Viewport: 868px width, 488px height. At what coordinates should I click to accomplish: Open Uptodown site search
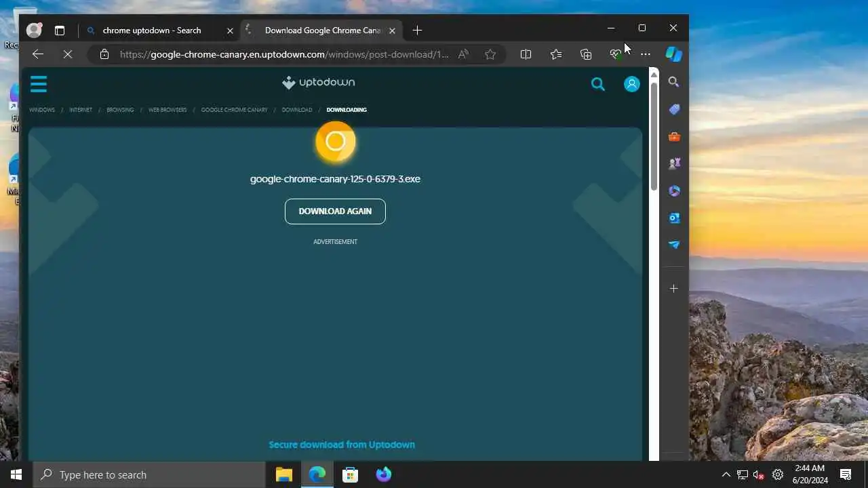[597, 84]
